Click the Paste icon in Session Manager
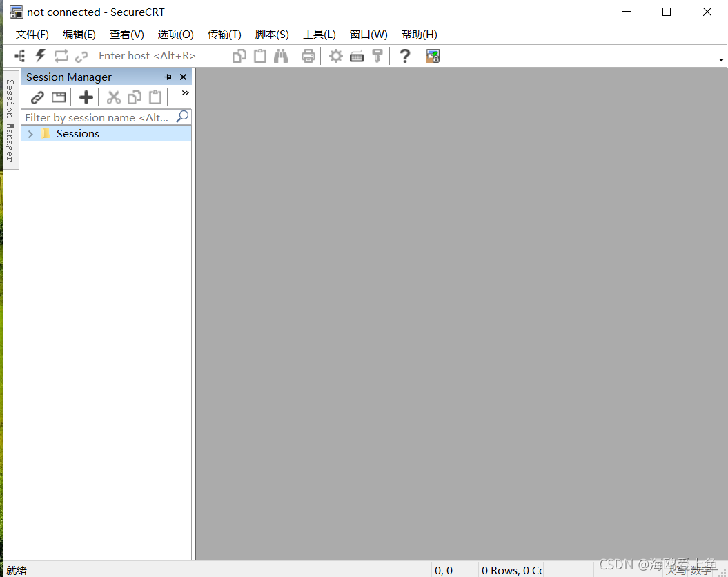Screen dimensions: 728x577 point(155,97)
